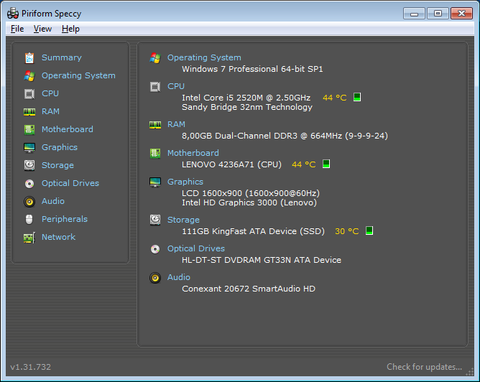This screenshot has width=480, height=382.
Task: Select Summary in the sidebar
Action: pyautogui.click(x=62, y=58)
